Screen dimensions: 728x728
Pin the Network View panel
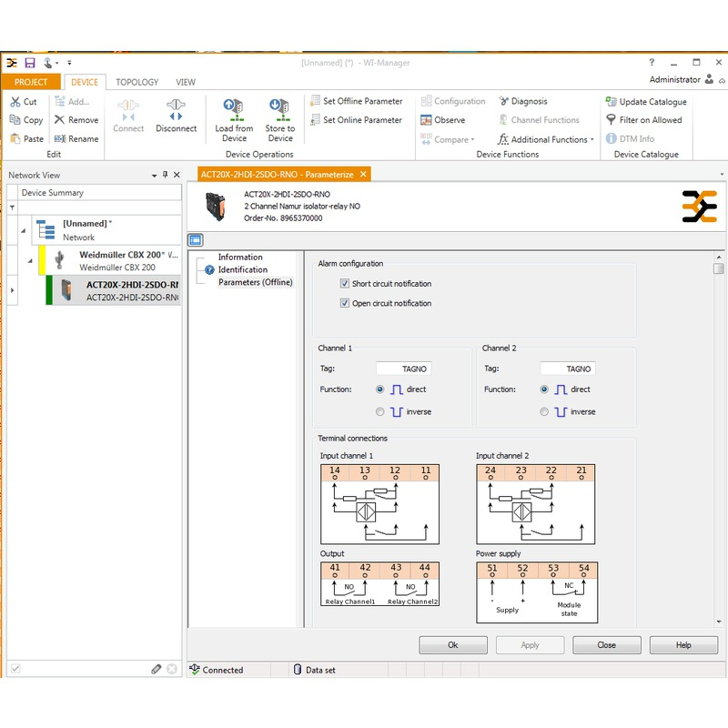click(166, 175)
